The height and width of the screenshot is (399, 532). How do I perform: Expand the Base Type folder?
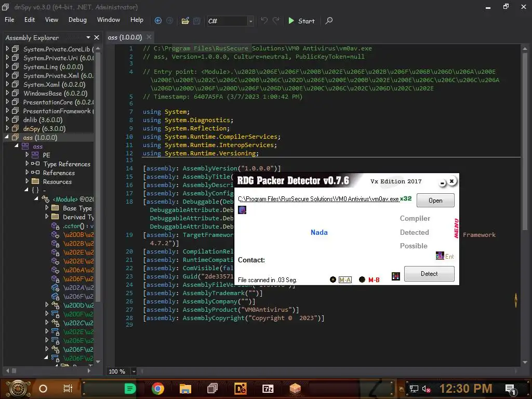pyautogui.click(x=47, y=208)
